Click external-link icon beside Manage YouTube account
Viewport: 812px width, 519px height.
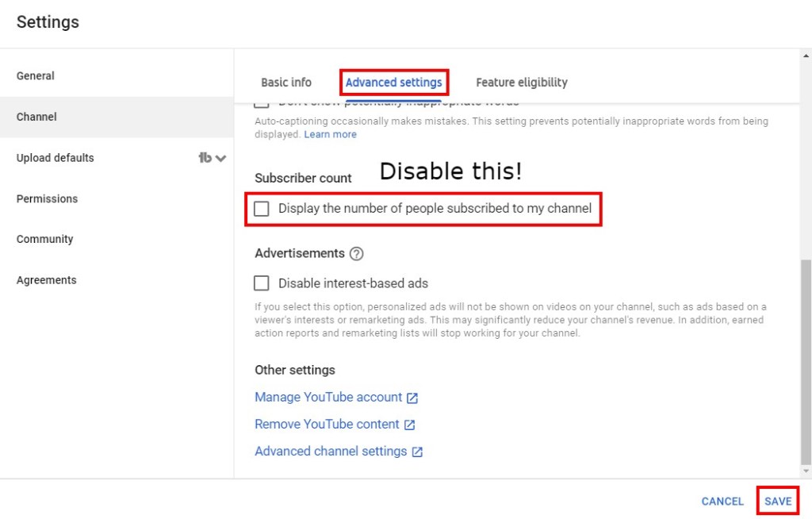point(412,398)
